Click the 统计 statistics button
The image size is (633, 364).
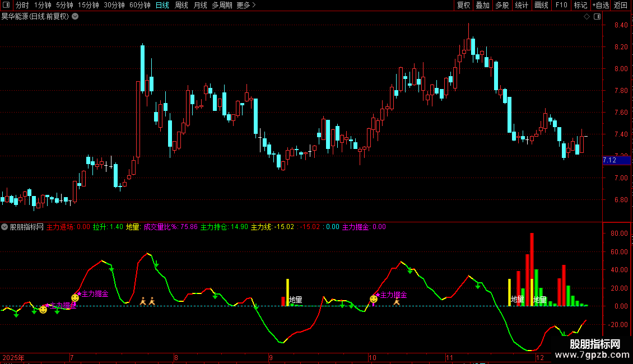tap(522, 5)
